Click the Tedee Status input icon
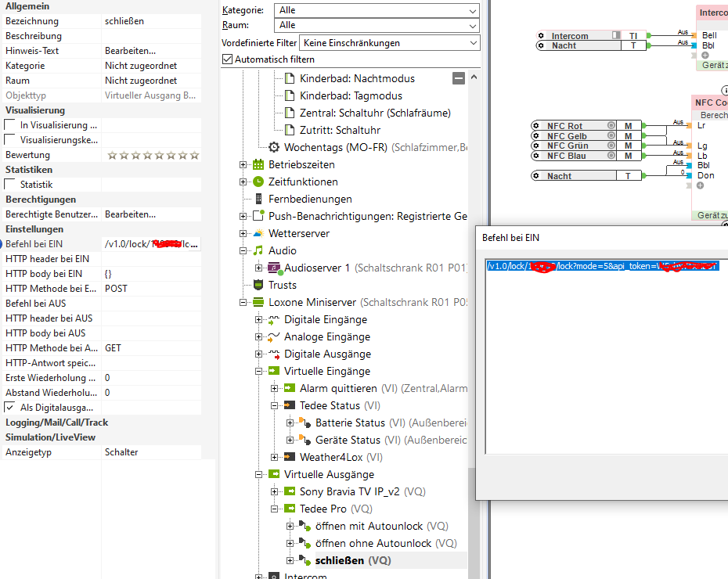728x579 pixels. click(x=290, y=405)
